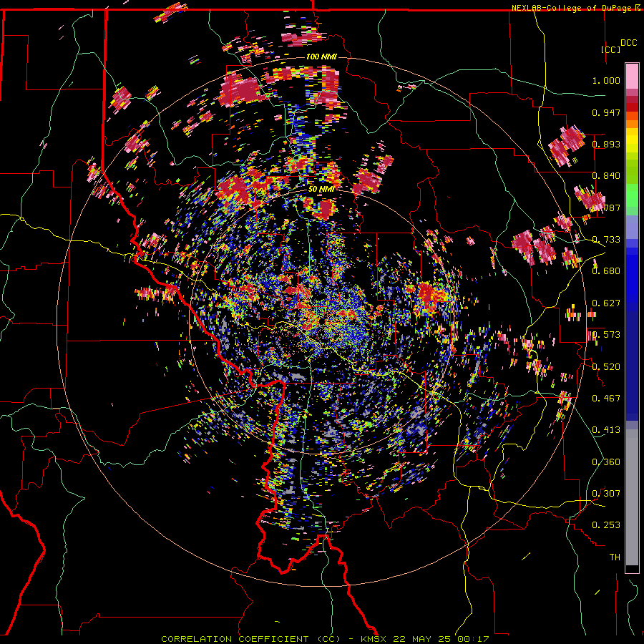Image resolution: width=644 pixels, height=644 pixels.
Task: Click the [CC] label above the color bar
Action: (610, 49)
